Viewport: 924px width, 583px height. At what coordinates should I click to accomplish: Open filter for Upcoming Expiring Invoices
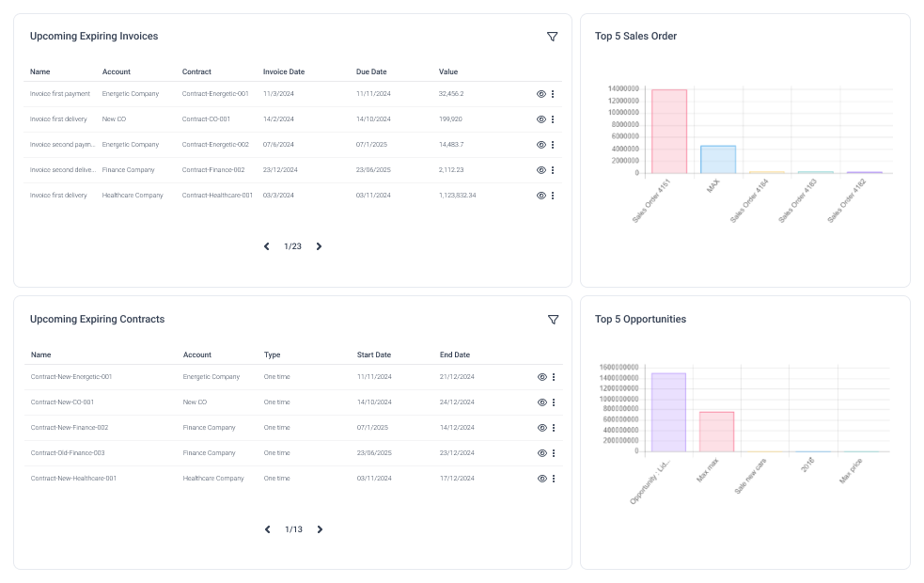552,37
